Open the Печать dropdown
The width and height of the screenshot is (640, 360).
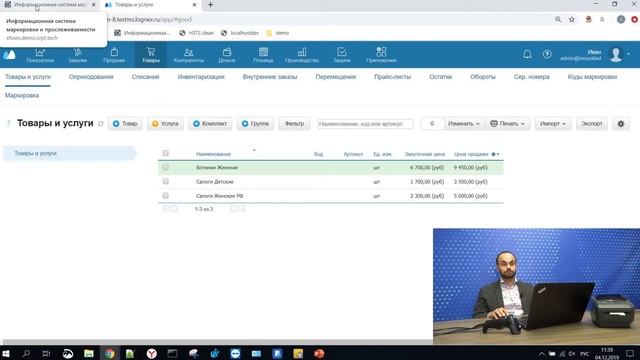point(507,124)
